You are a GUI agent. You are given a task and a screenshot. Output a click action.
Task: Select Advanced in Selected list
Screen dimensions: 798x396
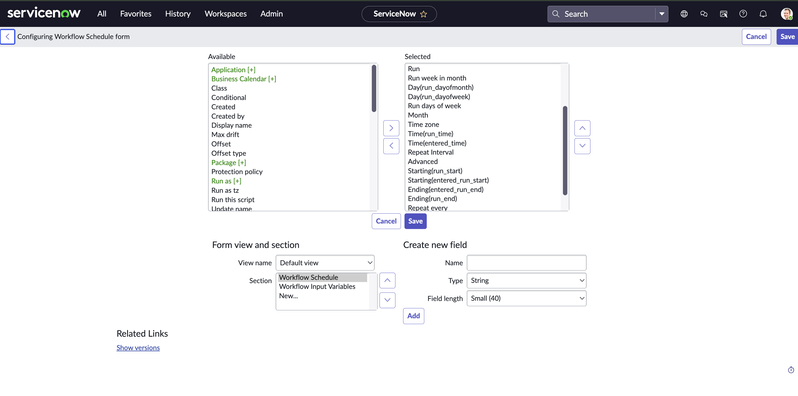coord(422,161)
